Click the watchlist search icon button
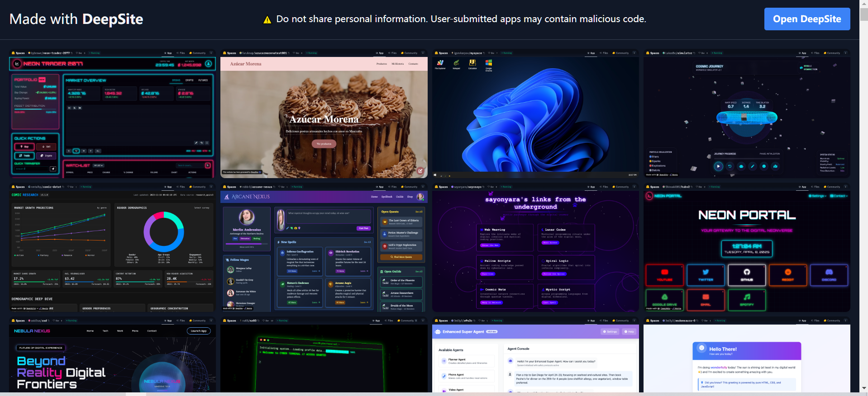868x396 pixels. pyautogui.click(x=208, y=165)
